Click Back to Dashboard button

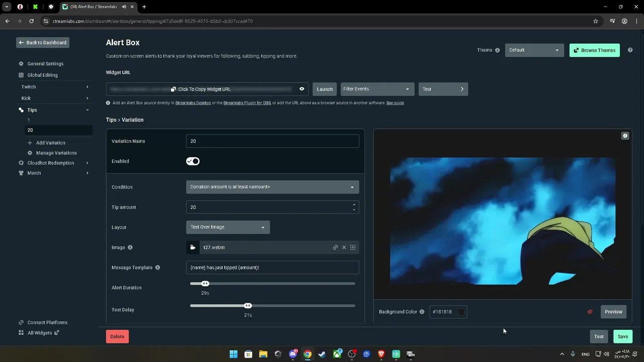coord(43,43)
